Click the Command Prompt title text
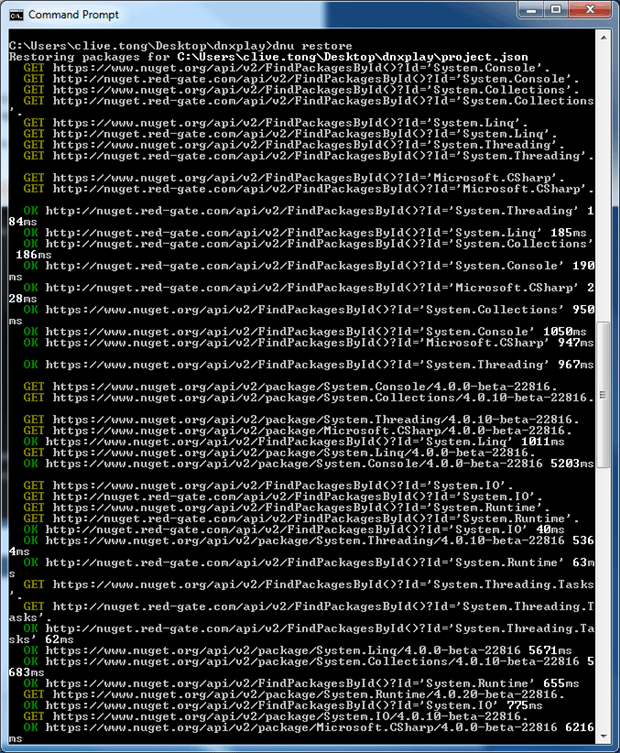This screenshot has height=753, width=620. (73, 15)
